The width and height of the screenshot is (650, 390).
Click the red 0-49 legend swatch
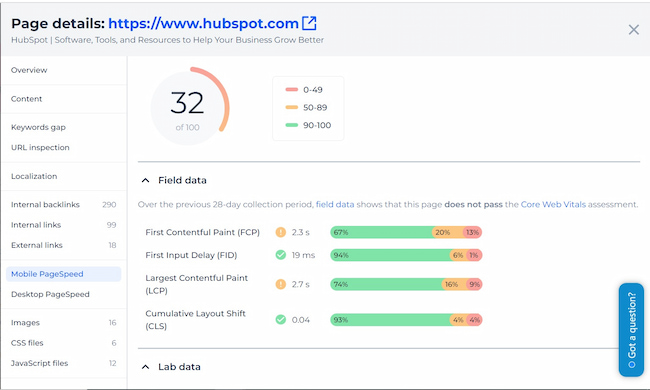[x=292, y=90]
